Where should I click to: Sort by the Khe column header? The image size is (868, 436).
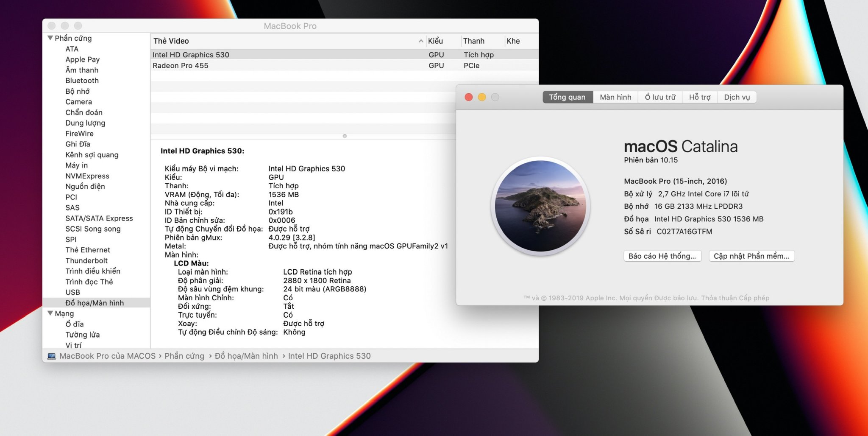click(521, 41)
